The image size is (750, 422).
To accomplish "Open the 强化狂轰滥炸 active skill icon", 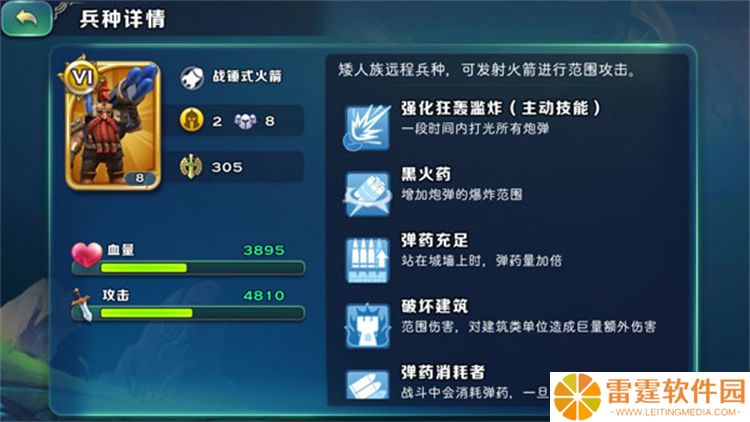I will (x=367, y=128).
